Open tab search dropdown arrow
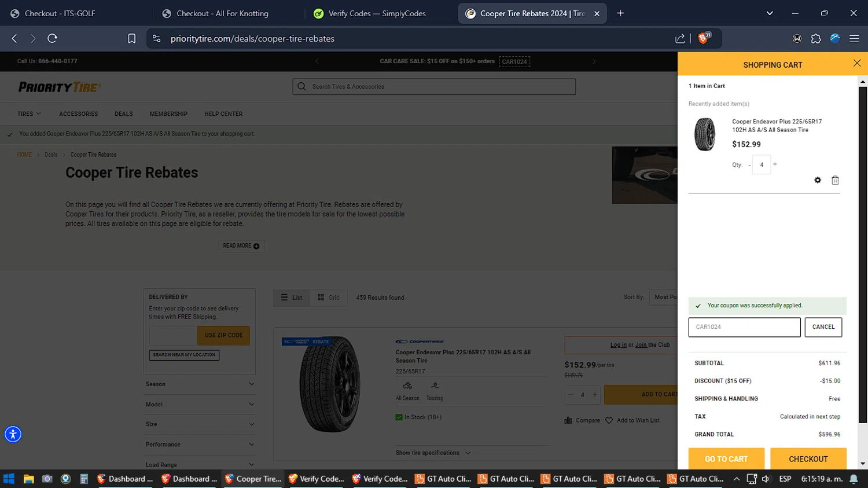This screenshot has width=868, height=488. click(770, 13)
